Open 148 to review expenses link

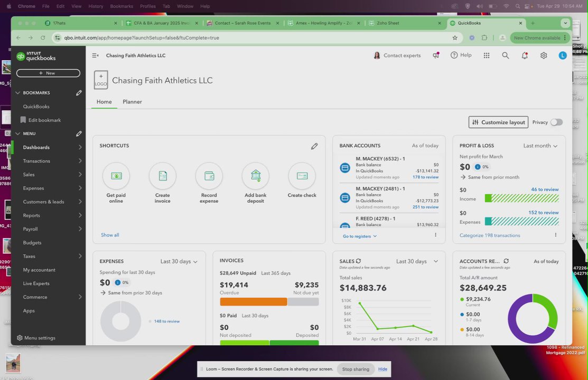[167, 321]
